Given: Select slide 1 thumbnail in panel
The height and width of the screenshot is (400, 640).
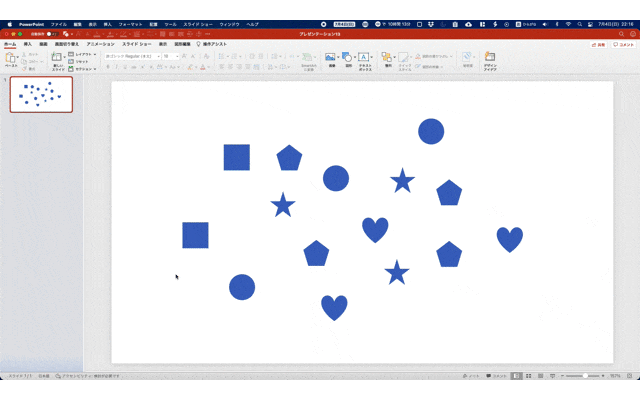Looking at the screenshot, I should pyautogui.click(x=41, y=94).
